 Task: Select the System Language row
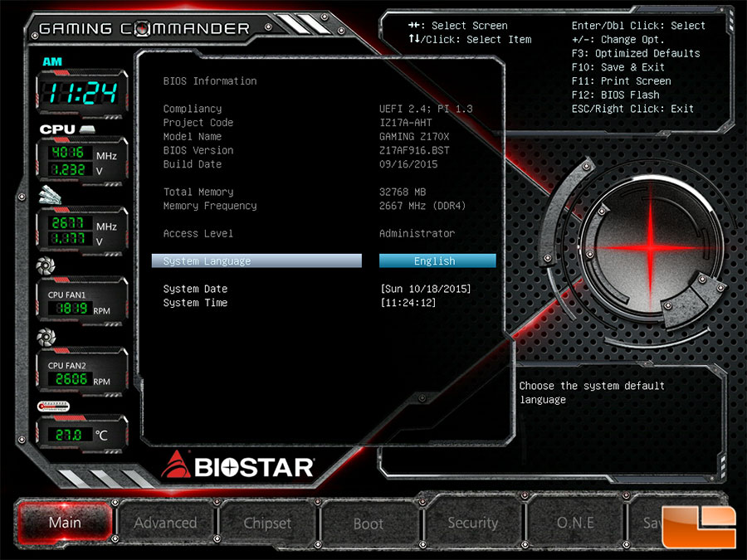click(256, 261)
